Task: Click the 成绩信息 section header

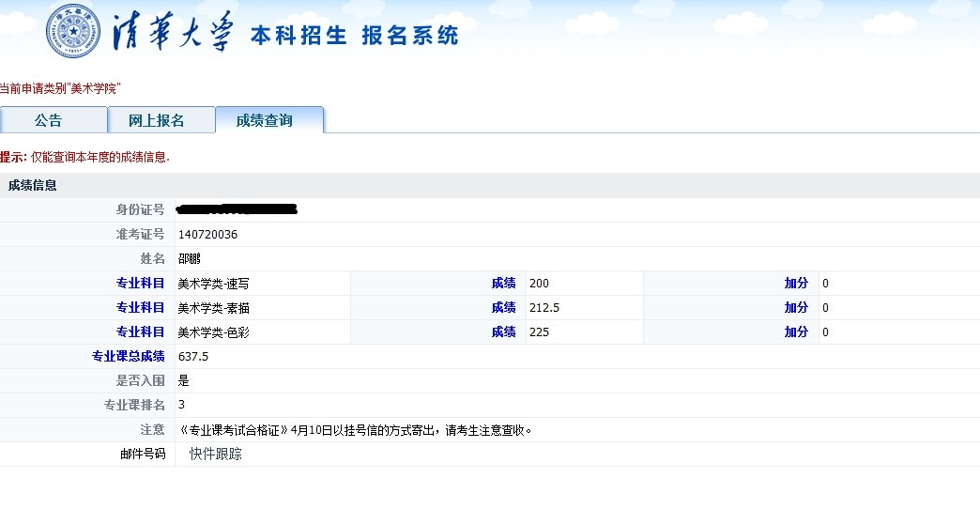Action: (33, 186)
